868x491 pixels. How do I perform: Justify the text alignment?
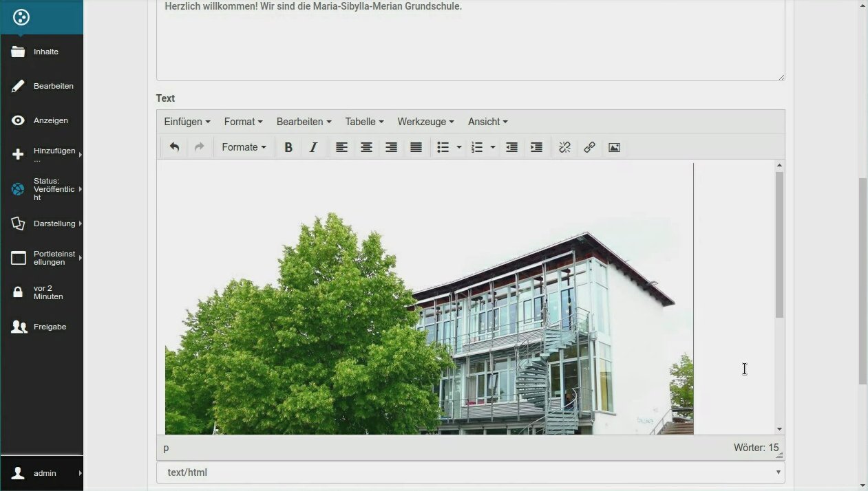(416, 147)
